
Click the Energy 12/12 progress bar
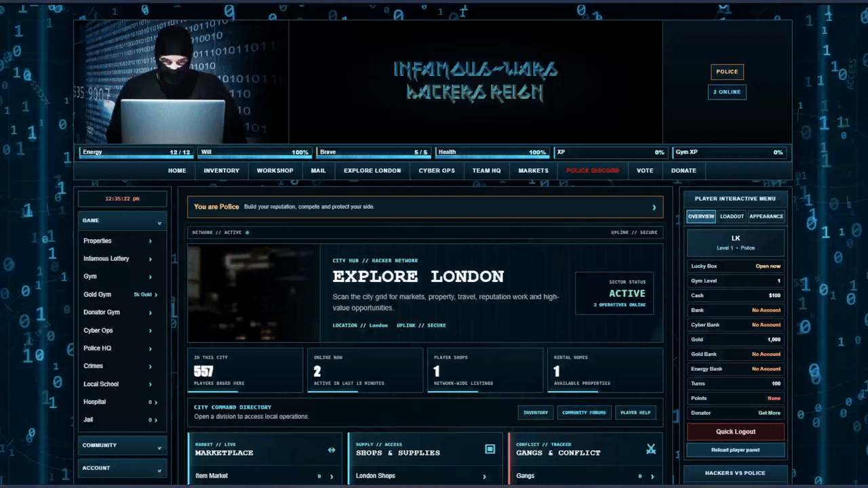coord(136,152)
